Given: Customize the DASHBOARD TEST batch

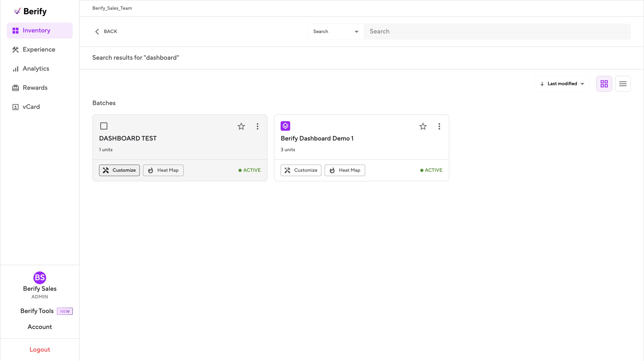Looking at the screenshot, I should click(x=119, y=170).
